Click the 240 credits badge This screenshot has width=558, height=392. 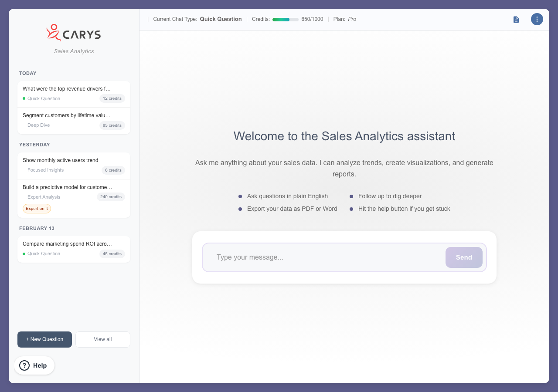pyautogui.click(x=111, y=197)
